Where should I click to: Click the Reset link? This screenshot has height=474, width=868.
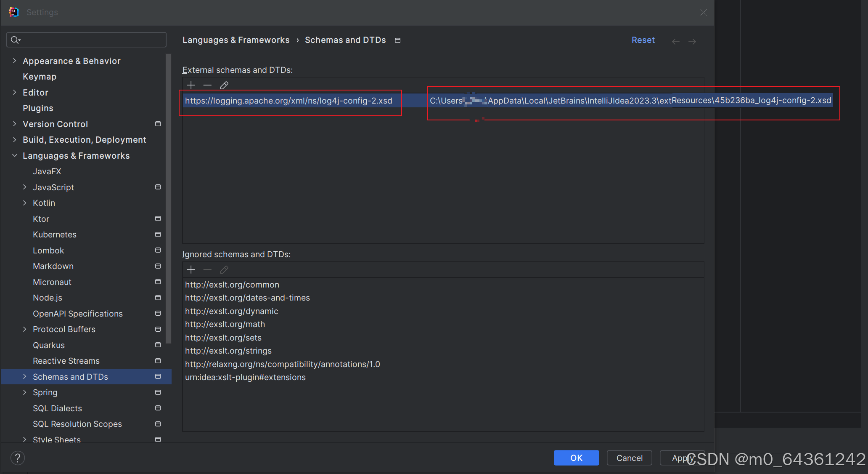(x=643, y=40)
